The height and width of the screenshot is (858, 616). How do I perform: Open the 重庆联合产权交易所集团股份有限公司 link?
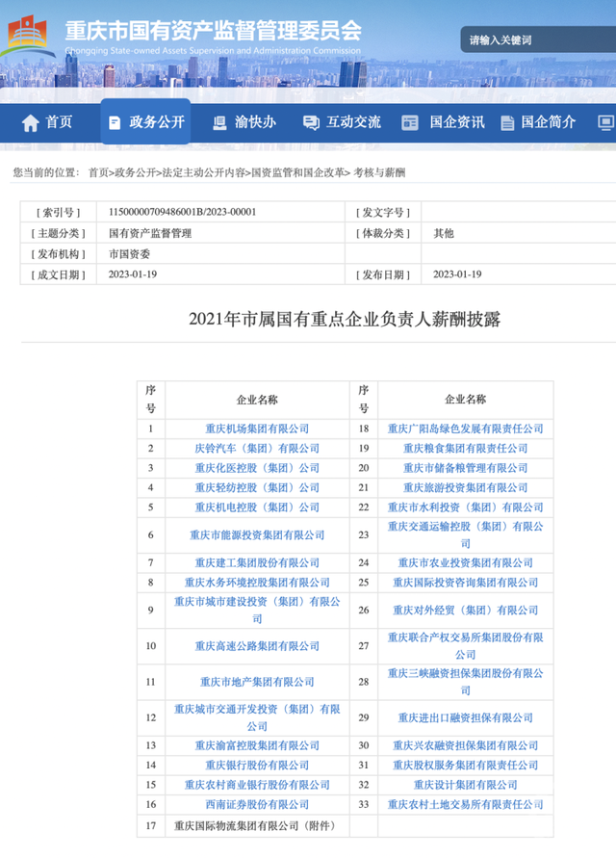tap(466, 646)
